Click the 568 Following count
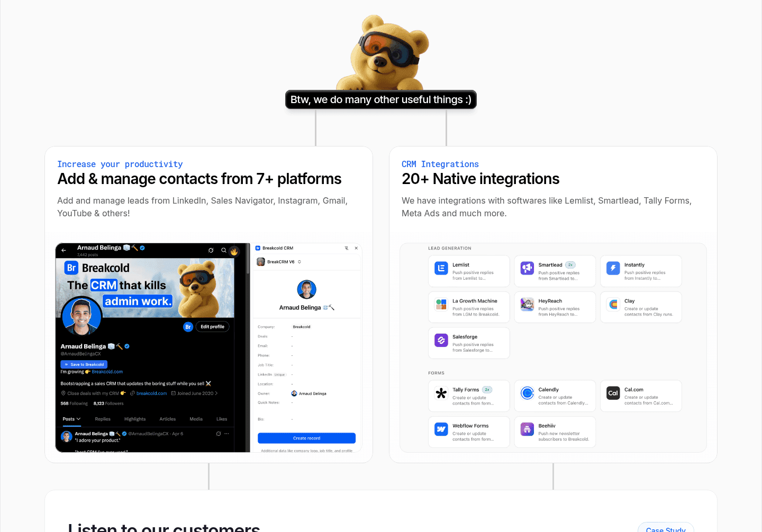The image size is (762, 532). click(x=74, y=403)
